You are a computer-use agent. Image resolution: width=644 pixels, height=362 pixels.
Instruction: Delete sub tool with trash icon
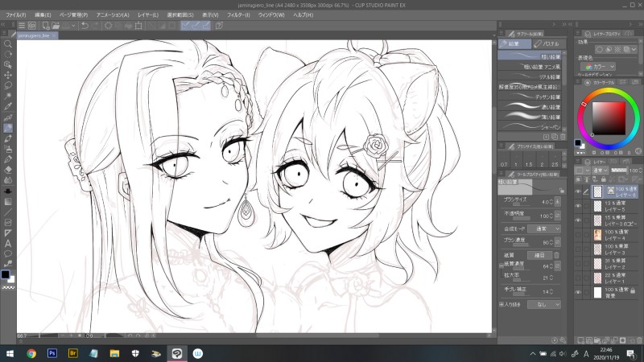(563, 137)
